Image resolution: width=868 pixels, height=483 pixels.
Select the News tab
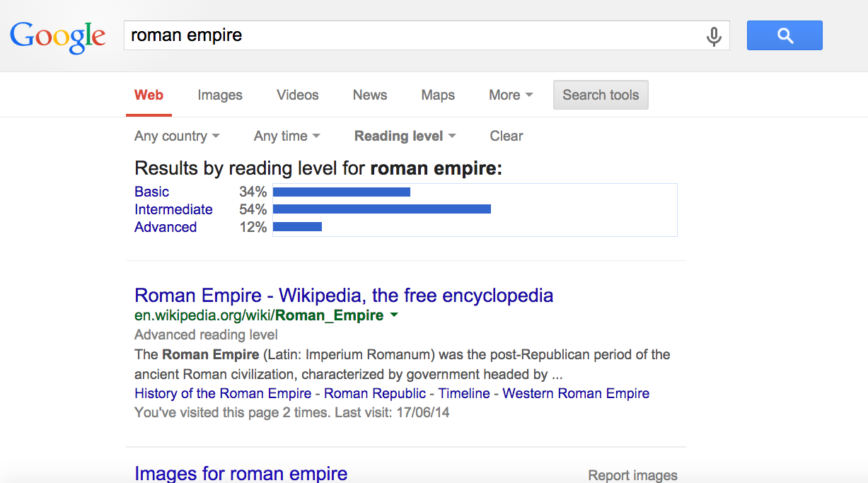370,95
